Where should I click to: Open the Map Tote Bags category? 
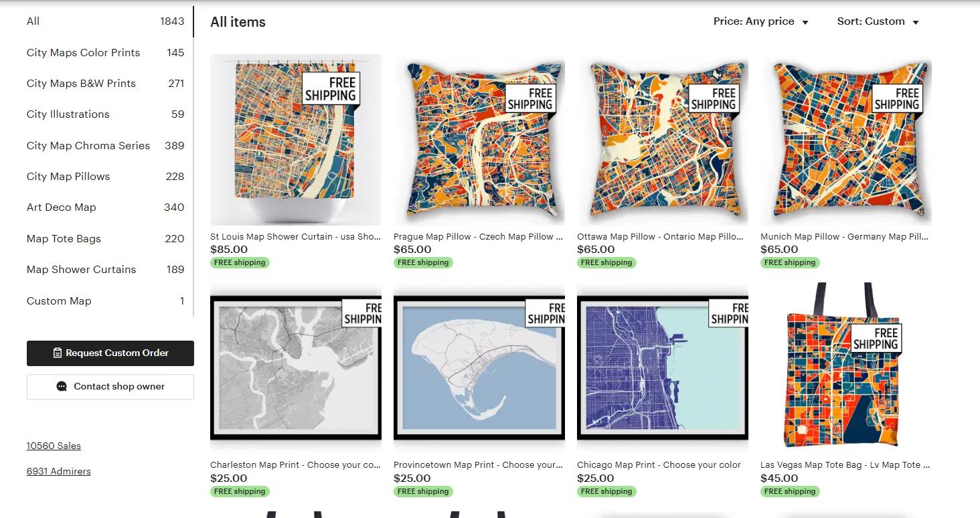click(x=64, y=238)
